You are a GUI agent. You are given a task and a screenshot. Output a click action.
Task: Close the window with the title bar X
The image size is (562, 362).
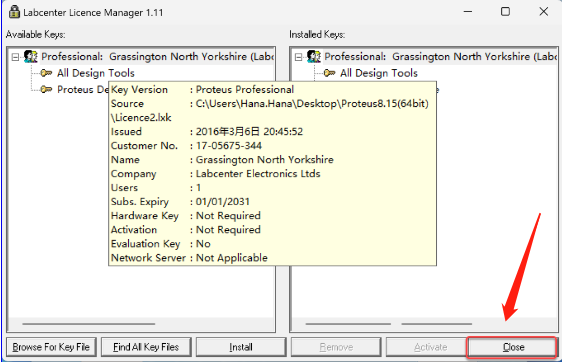tap(544, 12)
